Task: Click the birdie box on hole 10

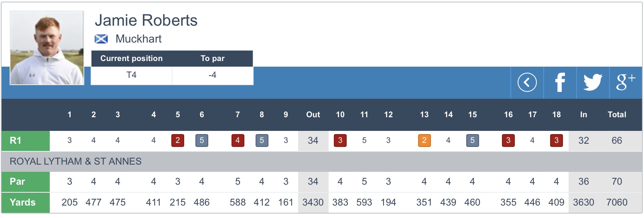Action: tap(340, 141)
